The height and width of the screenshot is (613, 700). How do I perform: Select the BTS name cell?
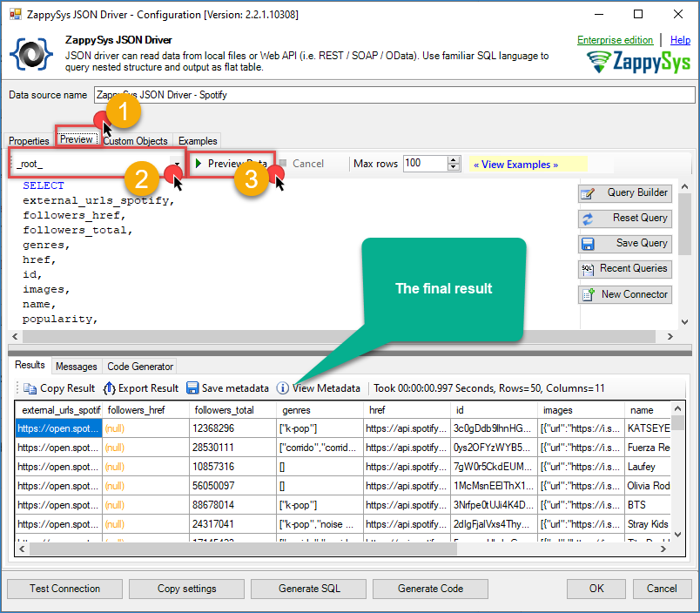pyautogui.click(x=649, y=505)
